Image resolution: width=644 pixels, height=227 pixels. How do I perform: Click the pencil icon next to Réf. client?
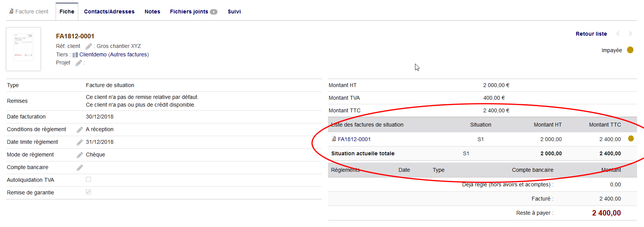point(89,46)
